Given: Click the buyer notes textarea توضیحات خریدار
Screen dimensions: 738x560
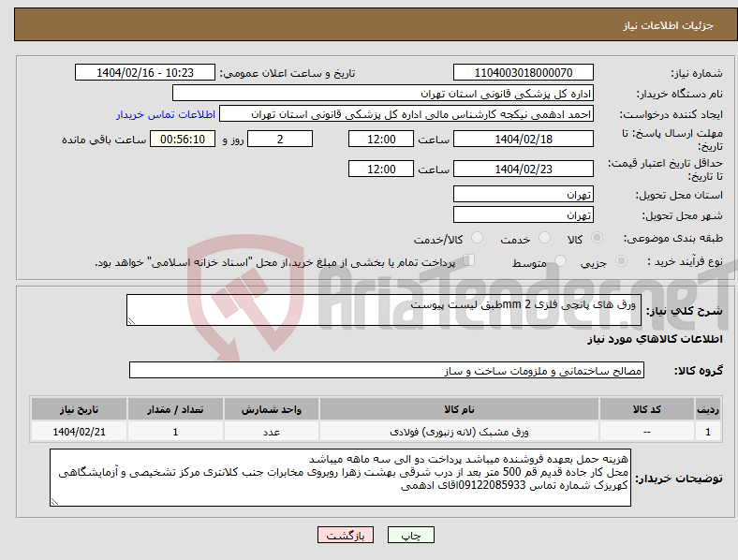Looking at the screenshot, I should pyautogui.click(x=340, y=478).
